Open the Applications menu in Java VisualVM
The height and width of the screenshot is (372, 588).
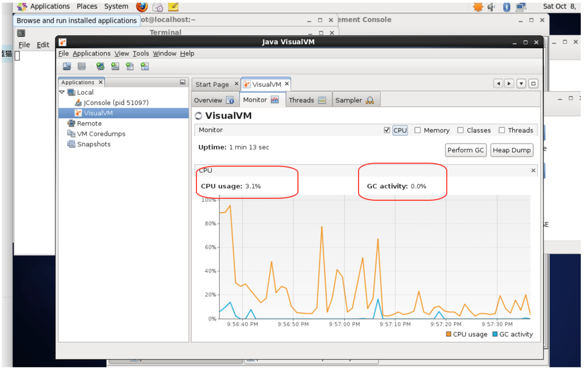pyautogui.click(x=92, y=54)
